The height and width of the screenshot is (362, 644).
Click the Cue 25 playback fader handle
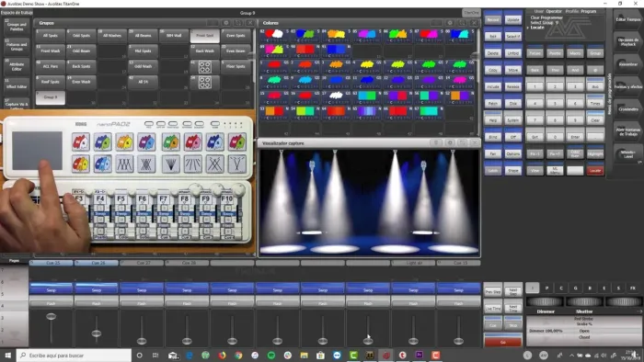tap(51, 316)
